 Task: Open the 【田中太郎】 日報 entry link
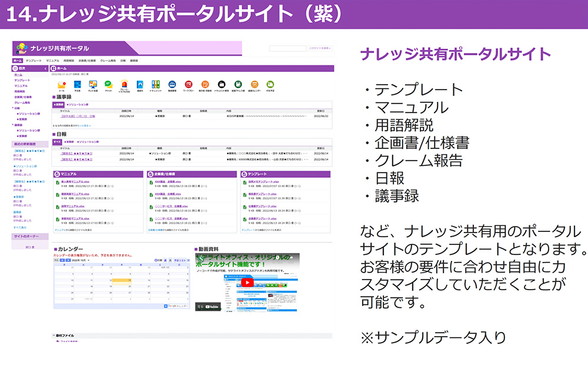click(x=78, y=117)
